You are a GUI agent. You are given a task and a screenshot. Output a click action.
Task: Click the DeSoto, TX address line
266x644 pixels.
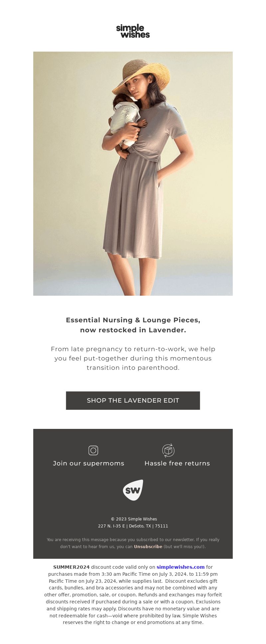pos(133,526)
